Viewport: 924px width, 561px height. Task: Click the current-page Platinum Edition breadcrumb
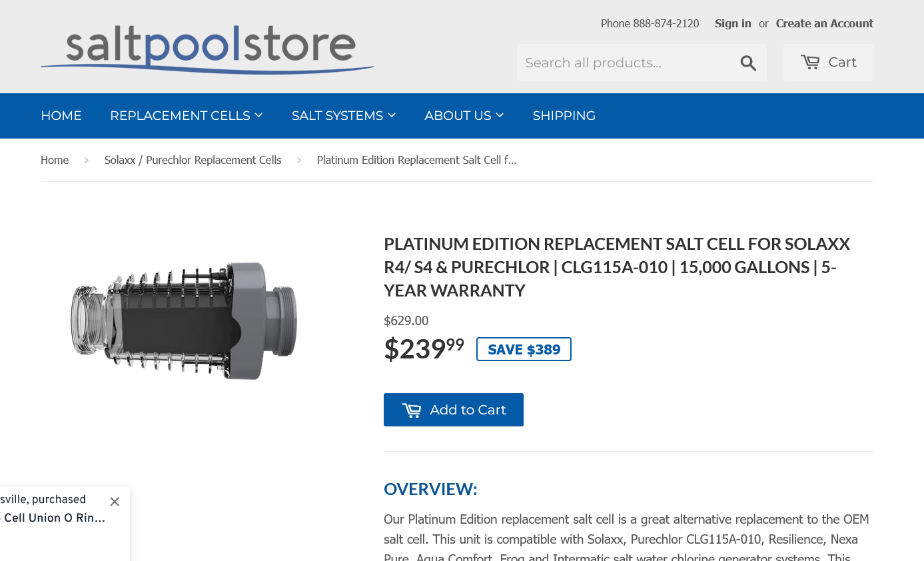417,160
